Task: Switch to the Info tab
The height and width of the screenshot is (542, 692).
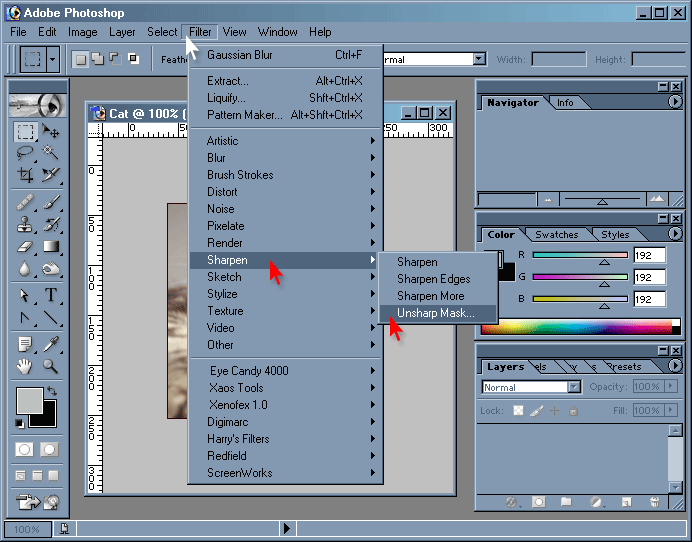Action: (565, 103)
